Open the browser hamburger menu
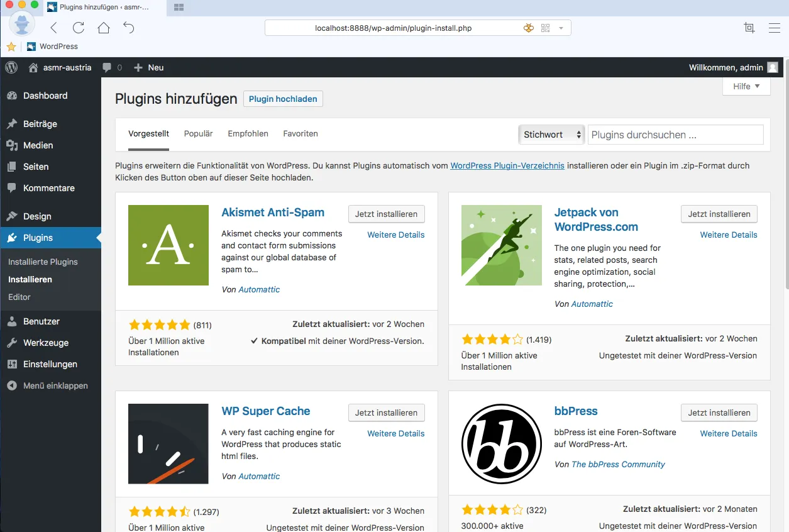The height and width of the screenshot is (532, 789). click(x=775, y=28)
